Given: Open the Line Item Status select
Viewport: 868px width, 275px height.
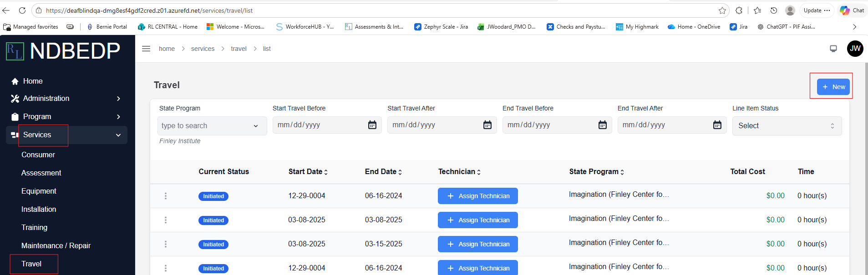Looking at the screenshot, I should click(787, 126).
